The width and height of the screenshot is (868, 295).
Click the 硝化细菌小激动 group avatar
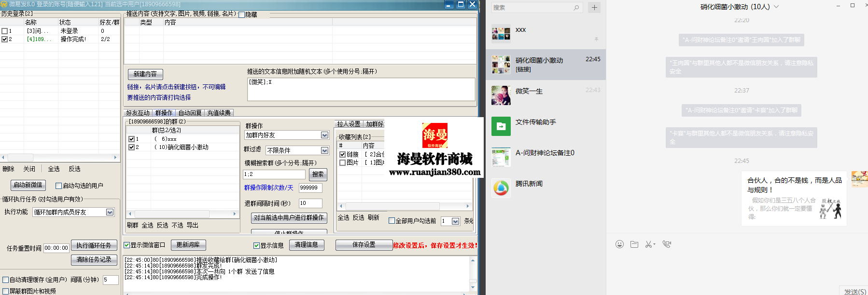point(501,65)
